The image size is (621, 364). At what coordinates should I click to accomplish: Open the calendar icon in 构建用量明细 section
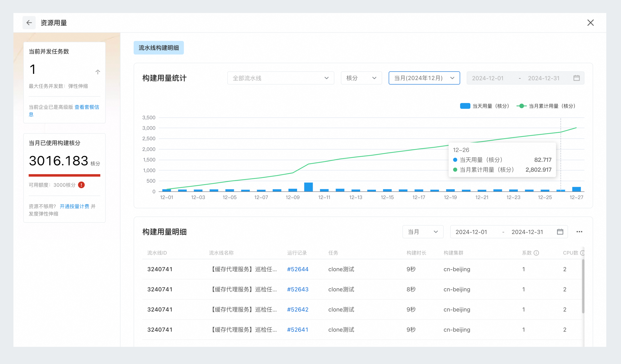point(560,232)
